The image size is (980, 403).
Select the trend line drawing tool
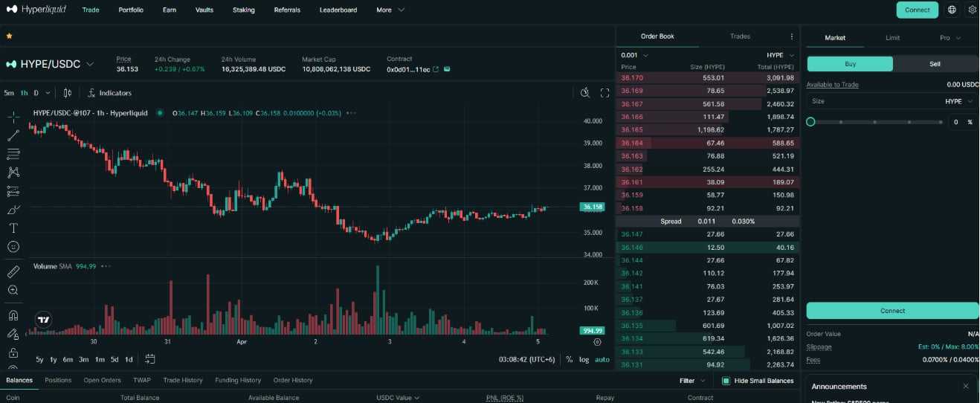pos(13,135)
